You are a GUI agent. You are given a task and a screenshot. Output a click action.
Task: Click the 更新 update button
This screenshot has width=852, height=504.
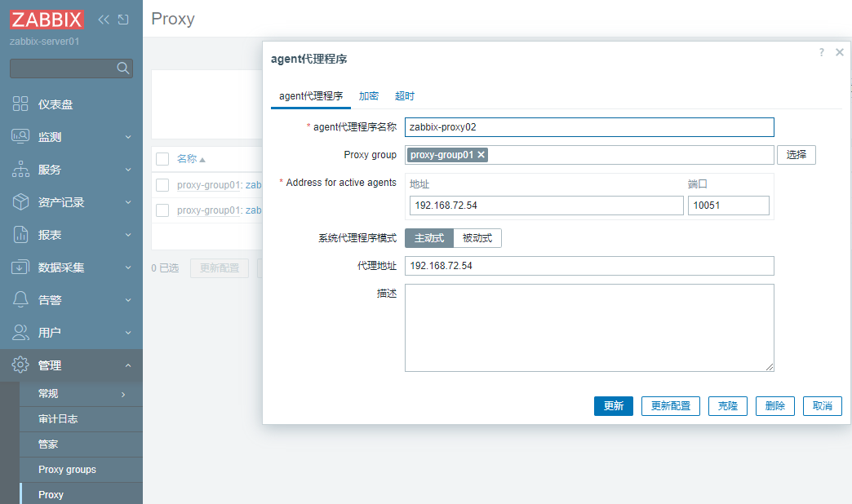pos(613,405)
